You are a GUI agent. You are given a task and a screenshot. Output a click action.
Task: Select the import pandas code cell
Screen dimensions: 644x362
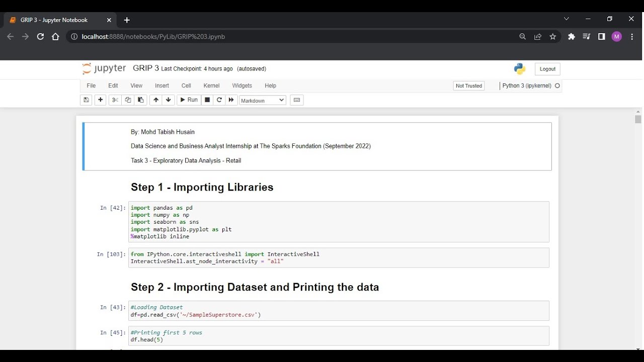click(x=339, y=222)
